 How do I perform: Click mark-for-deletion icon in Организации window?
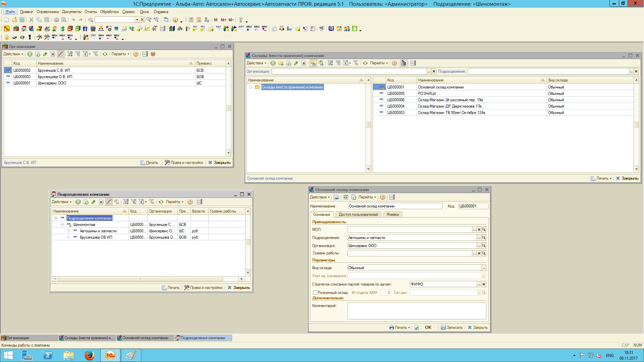pyautogui.click(x=53, y=54)
